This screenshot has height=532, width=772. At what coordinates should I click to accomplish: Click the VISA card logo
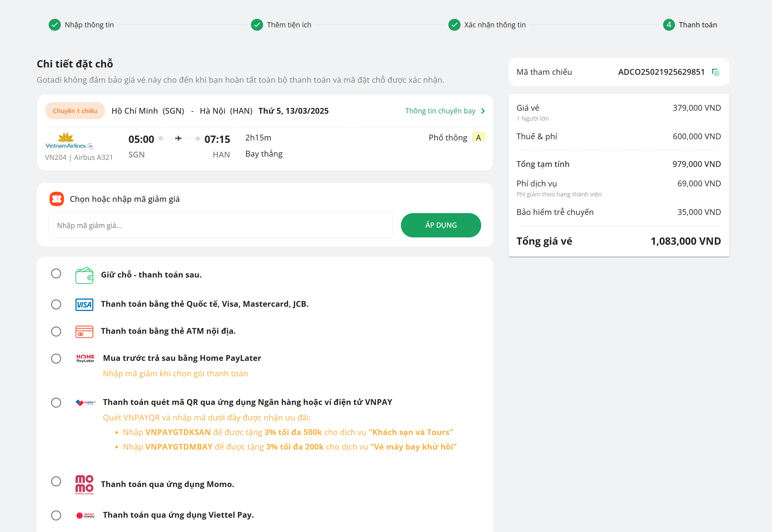pos(84,304)
